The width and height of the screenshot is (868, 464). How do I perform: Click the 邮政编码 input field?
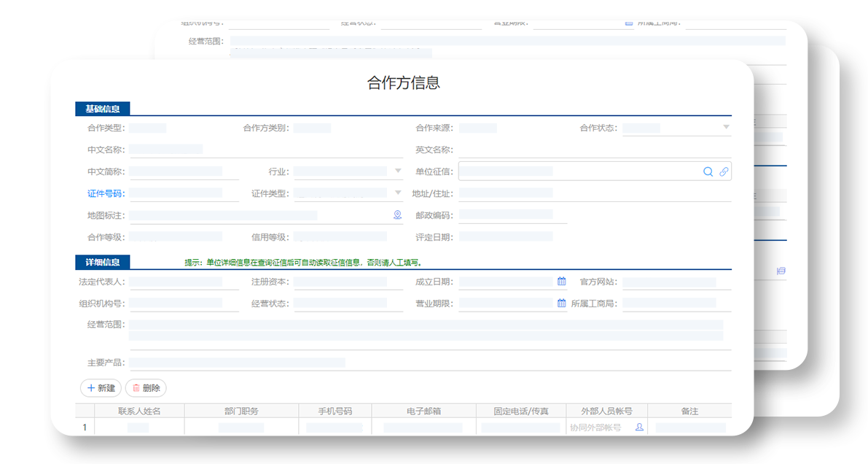[x=512, y=216]
